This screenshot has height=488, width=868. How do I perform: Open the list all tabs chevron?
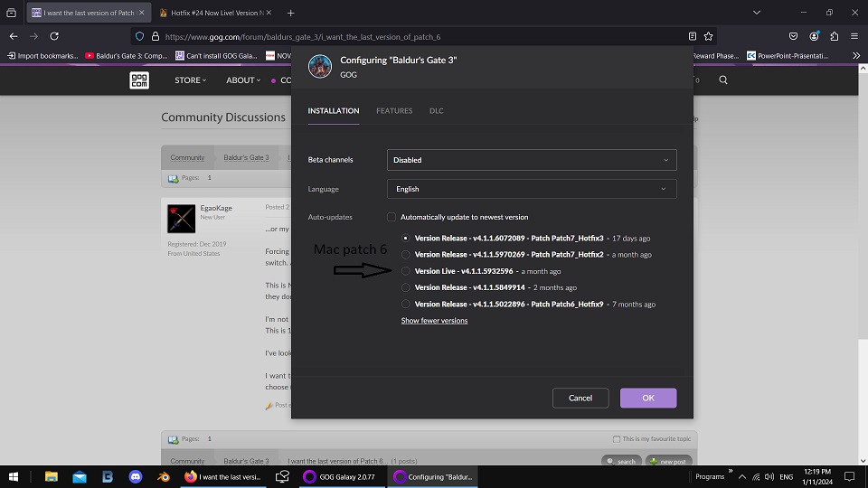point(756,13)
